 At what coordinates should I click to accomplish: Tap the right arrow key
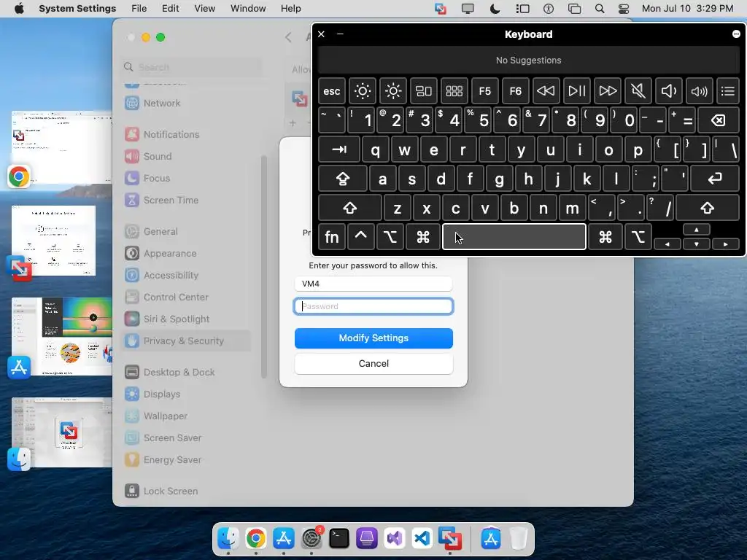coord(726,244)
